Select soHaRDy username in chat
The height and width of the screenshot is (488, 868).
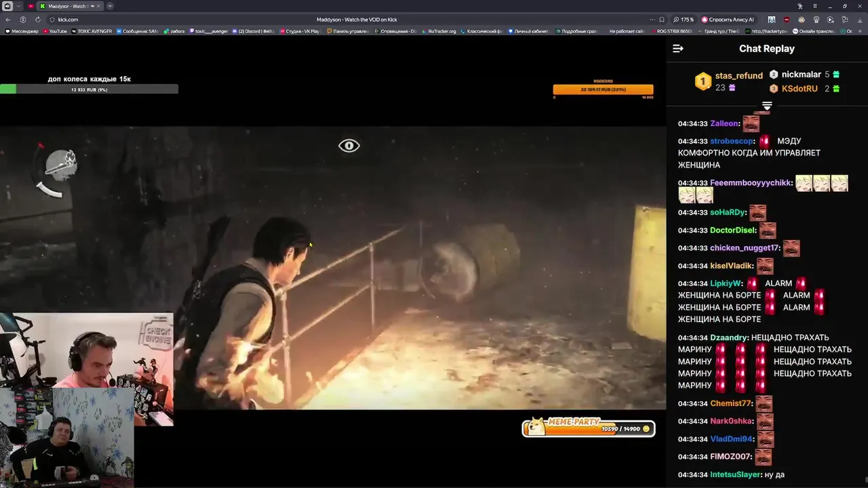(728, 212)
